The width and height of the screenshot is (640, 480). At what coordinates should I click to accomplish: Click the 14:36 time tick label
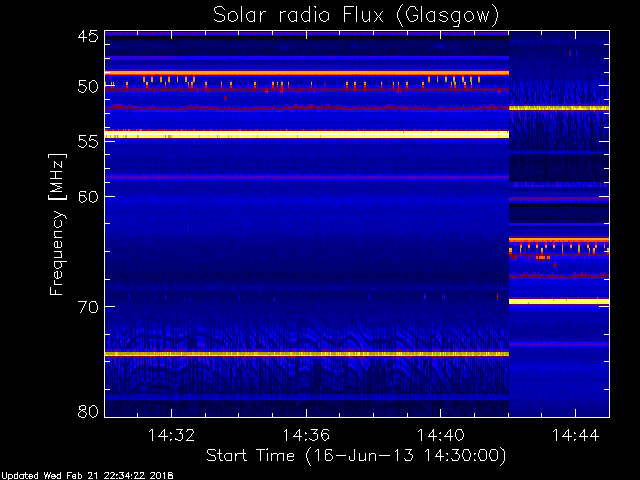coord(306,435)
